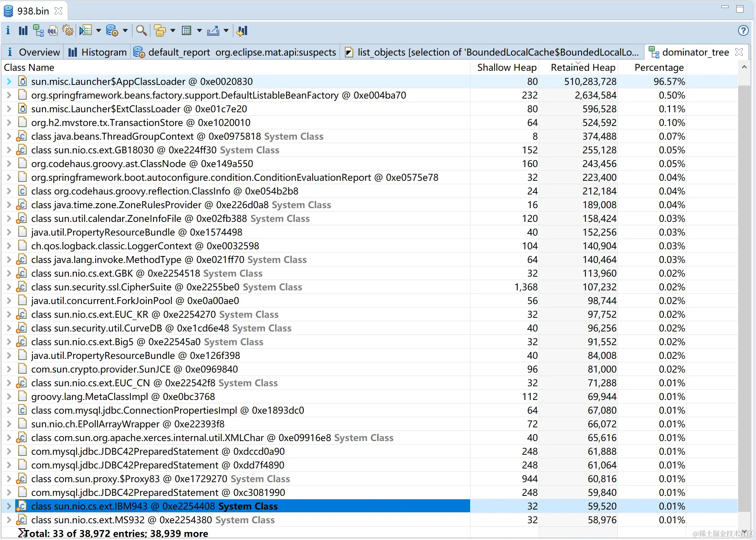
Task: Run expert system report icon
Action: [x=86, y=30]
